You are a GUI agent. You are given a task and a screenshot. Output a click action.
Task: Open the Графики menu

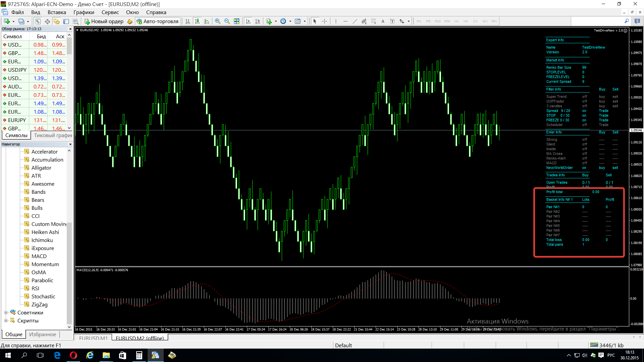[x=84, y=12]
